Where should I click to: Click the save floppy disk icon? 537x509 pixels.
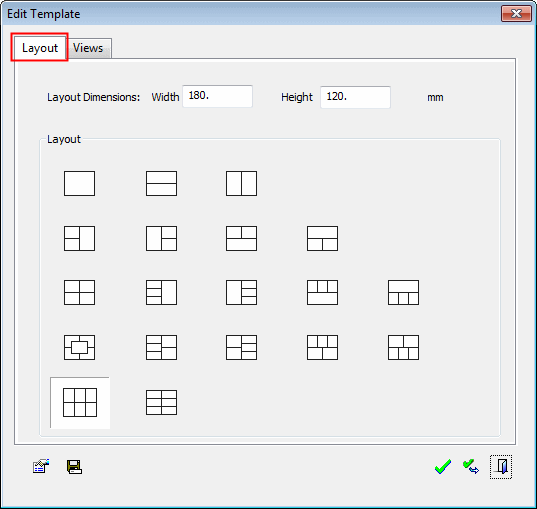[74, 467]
